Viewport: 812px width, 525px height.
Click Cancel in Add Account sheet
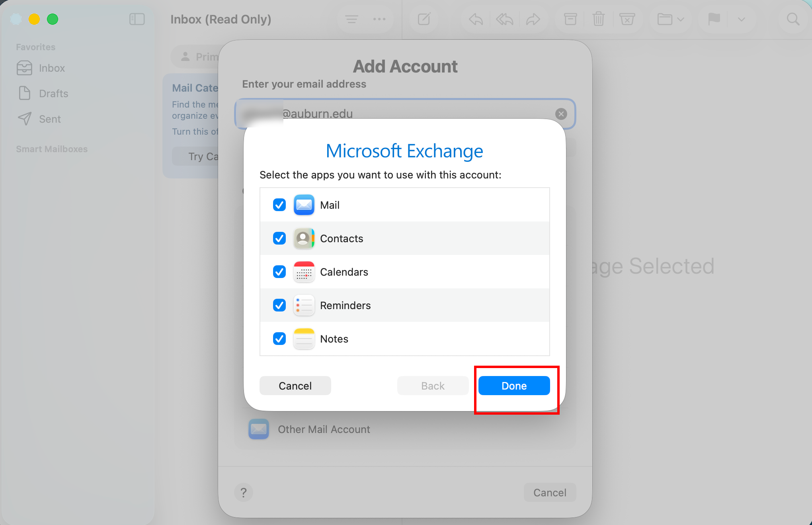(550, 493)
